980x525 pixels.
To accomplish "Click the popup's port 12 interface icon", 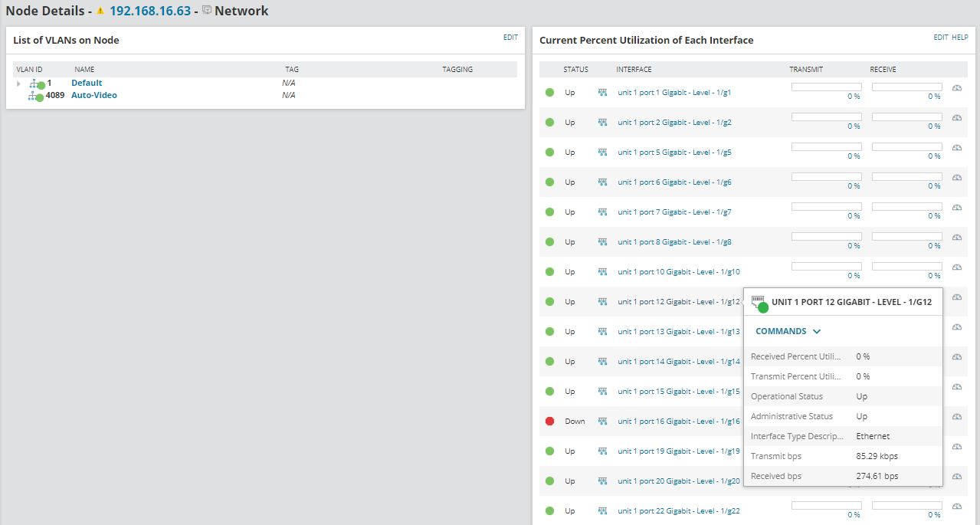I will pyautogui.click(x=759, y=304).
